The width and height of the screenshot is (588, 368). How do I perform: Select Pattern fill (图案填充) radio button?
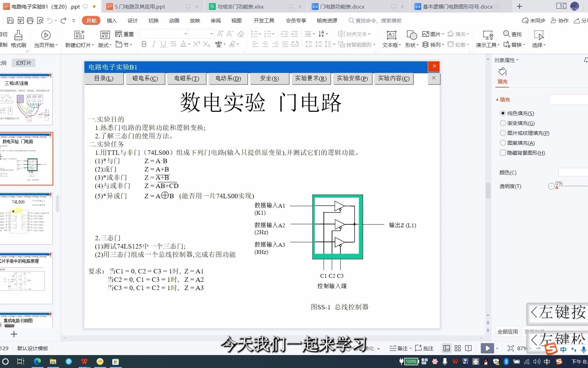tap(503, 143)
